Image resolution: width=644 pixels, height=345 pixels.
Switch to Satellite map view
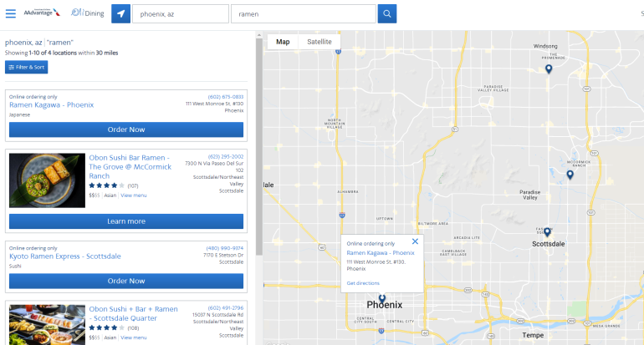tap(319, 42)
